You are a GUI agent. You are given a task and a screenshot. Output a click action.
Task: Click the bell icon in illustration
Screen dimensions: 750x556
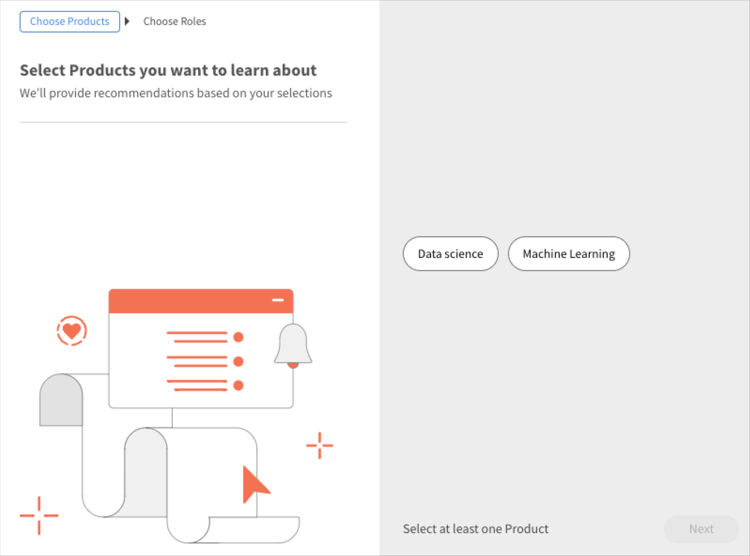coord(293,345)
